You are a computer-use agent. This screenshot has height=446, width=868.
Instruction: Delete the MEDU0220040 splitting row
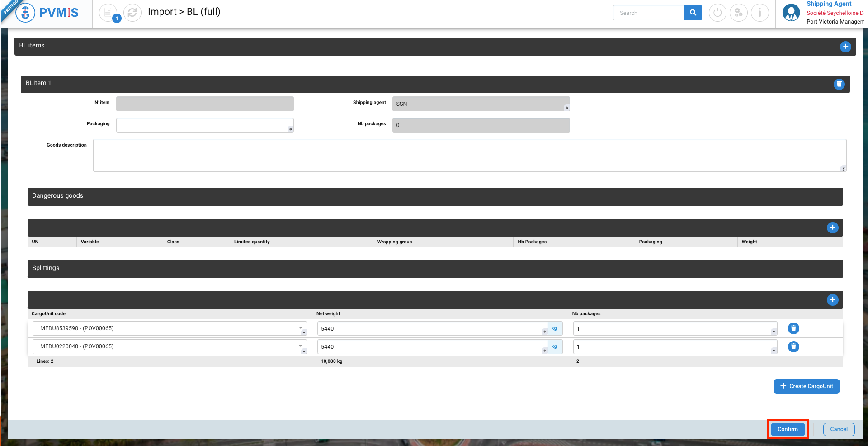click(x=793, y=346)
